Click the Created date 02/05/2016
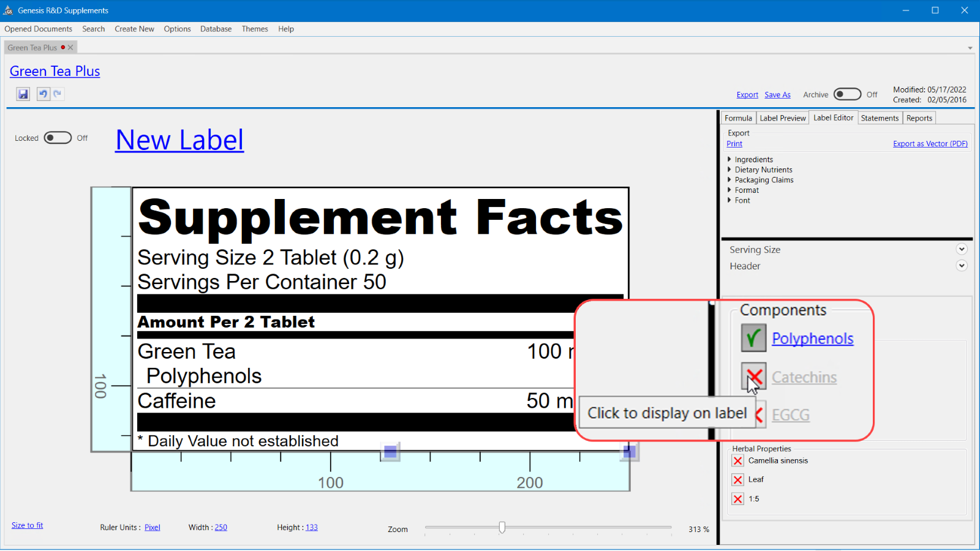The width and height of the screenshot is (980, 551). (x=947, y=100)
